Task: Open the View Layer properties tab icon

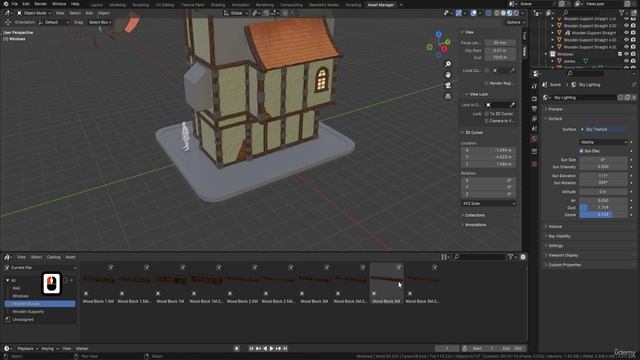Action: 534,119
